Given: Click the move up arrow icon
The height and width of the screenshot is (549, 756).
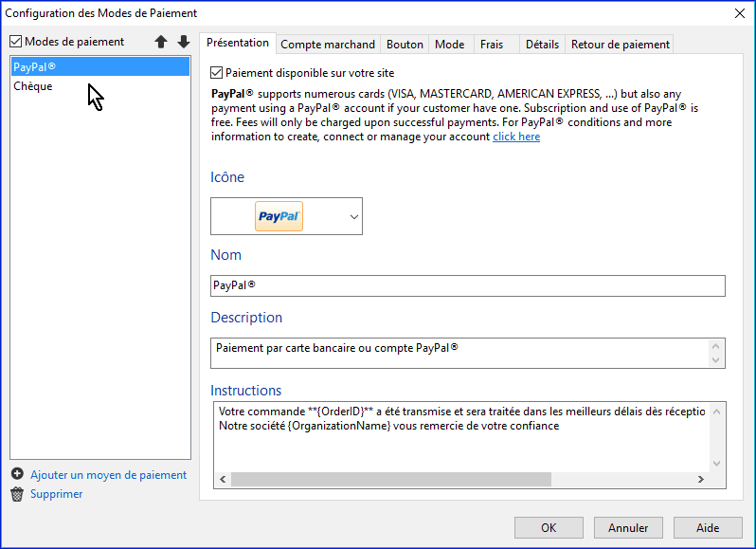Looking at the screenshot, I should pos(161,43).
